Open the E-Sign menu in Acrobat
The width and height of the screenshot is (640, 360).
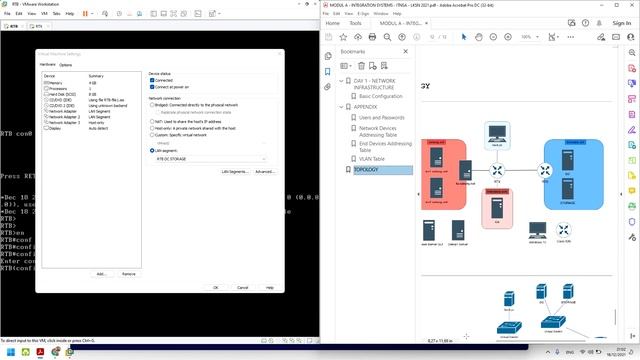[363, 13]
